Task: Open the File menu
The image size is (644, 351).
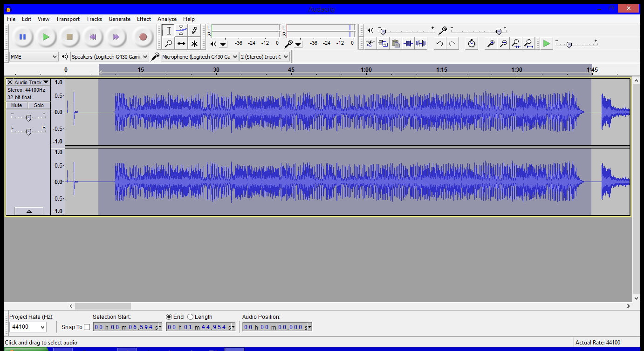Action: coord(11,19)
